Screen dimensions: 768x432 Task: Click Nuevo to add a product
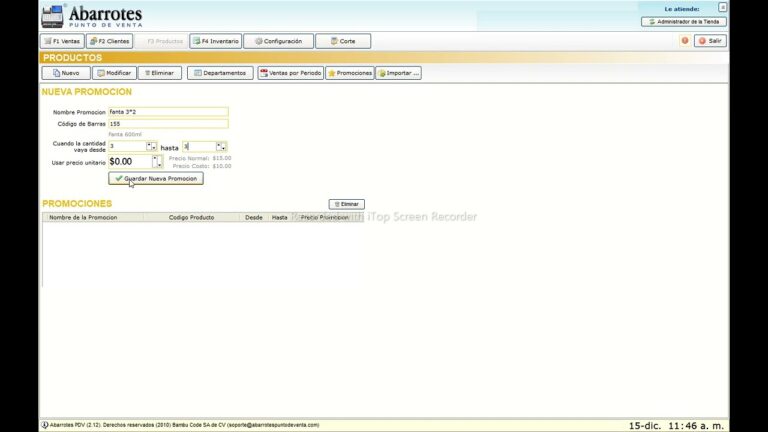66,73
